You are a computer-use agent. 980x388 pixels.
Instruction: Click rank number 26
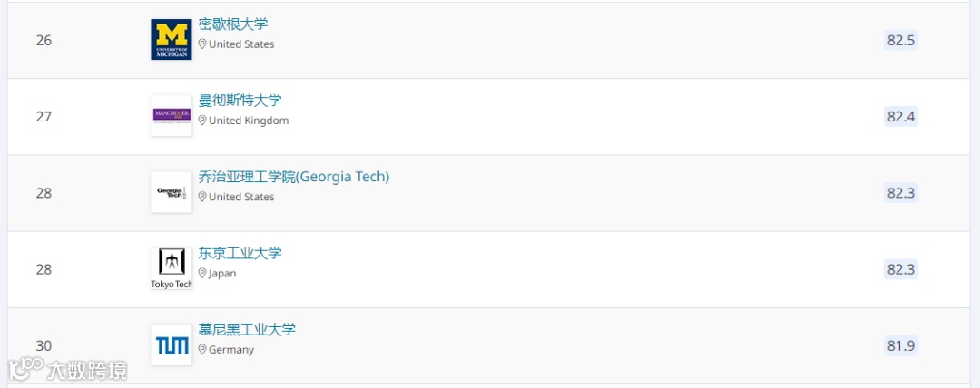[44, 41]
